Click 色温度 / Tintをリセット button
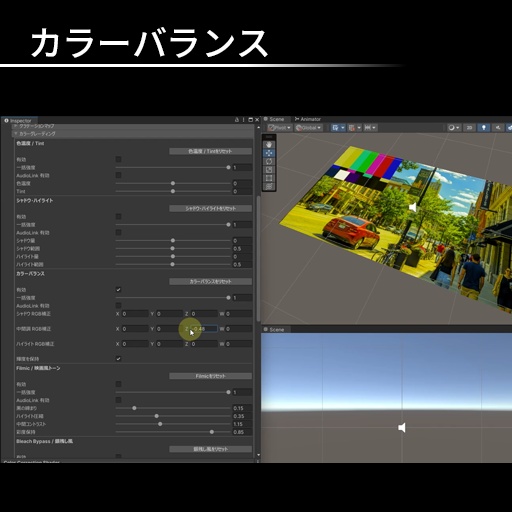 click(x=210, y=151)
